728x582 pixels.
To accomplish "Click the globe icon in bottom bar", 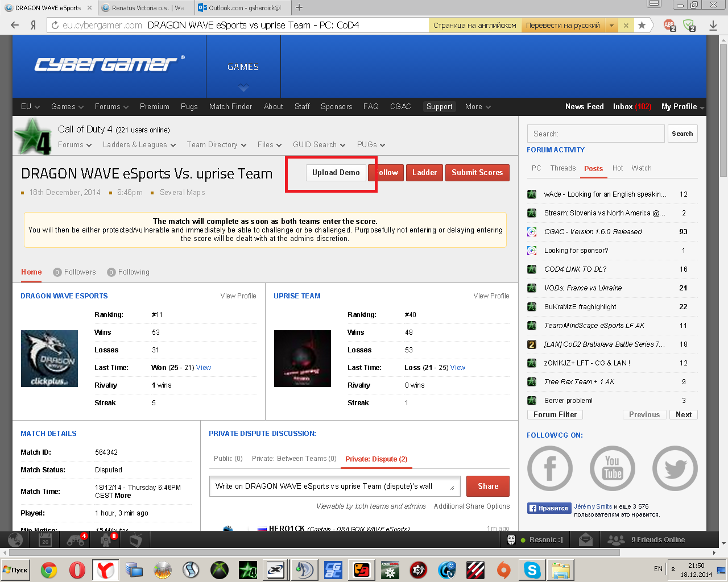I will [15, 540].
